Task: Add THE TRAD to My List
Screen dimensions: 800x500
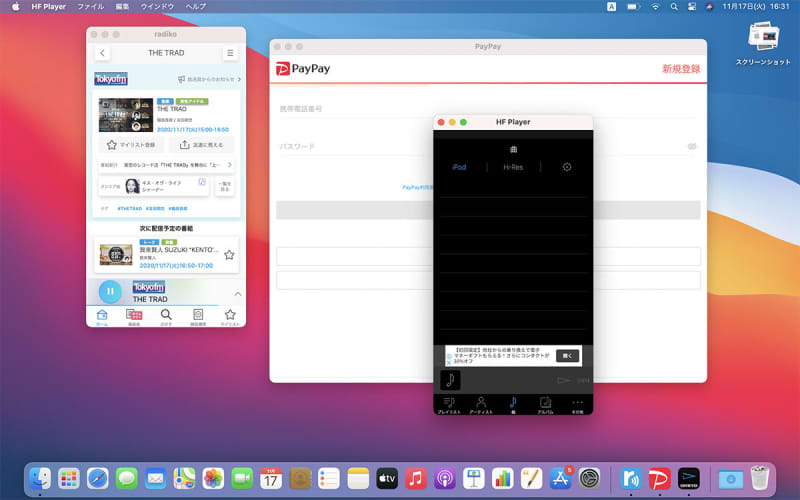Action: point(131,145)
